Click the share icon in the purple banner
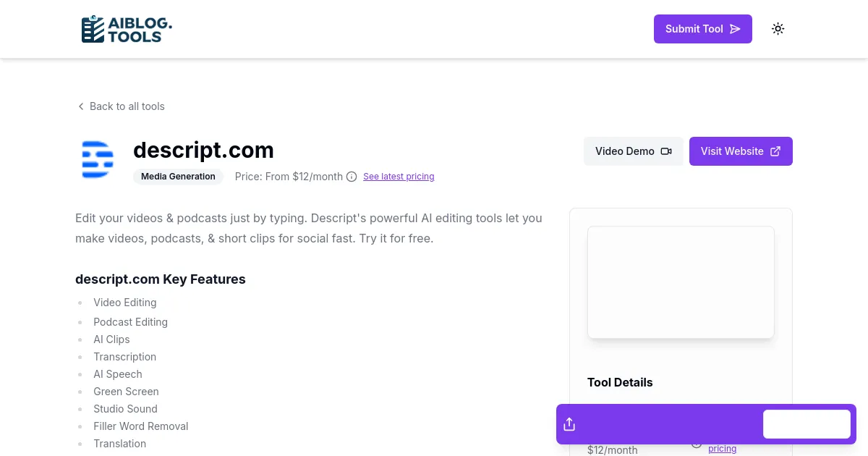868x456 pixels. click(569, 424)
